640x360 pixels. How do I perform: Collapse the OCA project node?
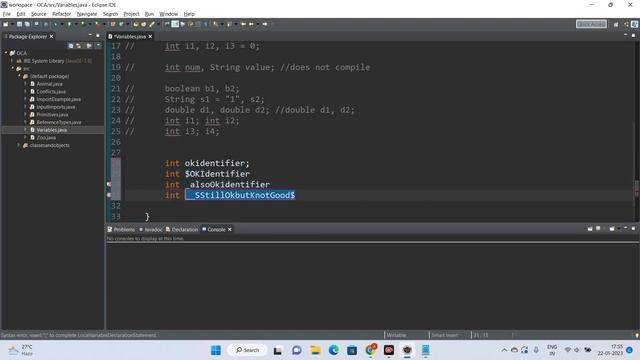click(x=6, y=53)
